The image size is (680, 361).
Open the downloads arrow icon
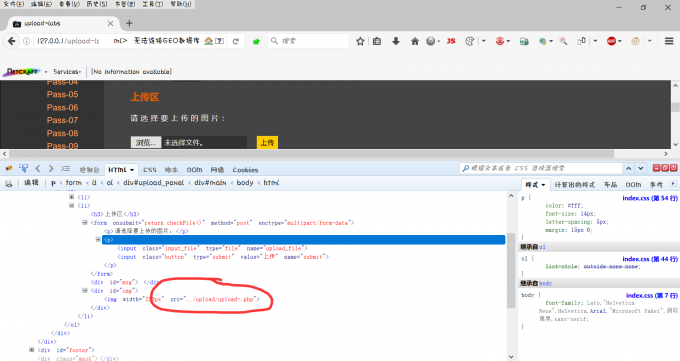coord(396,41)
